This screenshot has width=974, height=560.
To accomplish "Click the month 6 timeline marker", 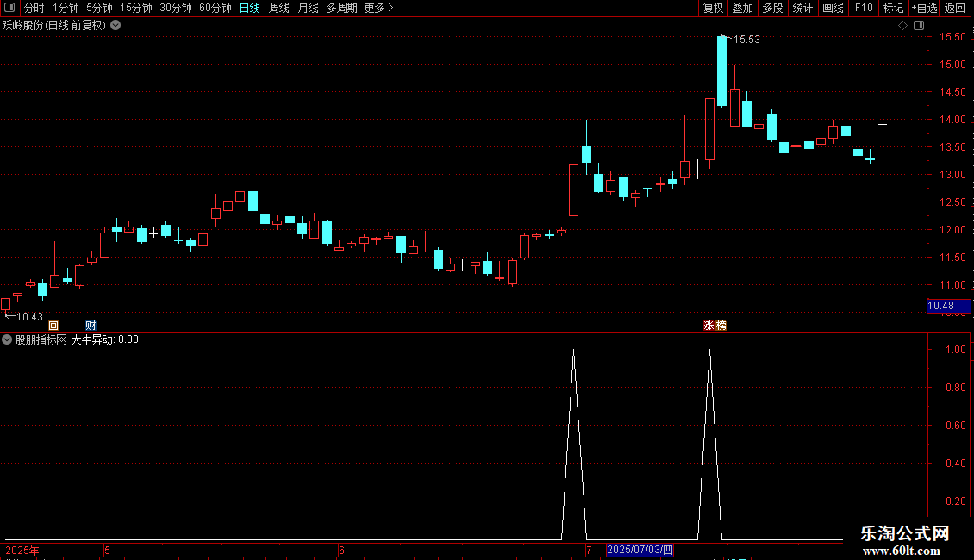I will 341,550.
